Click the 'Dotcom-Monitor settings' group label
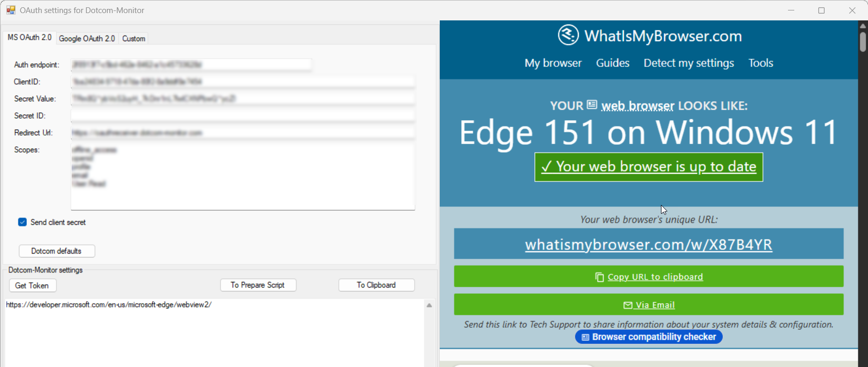 point(45,270)
